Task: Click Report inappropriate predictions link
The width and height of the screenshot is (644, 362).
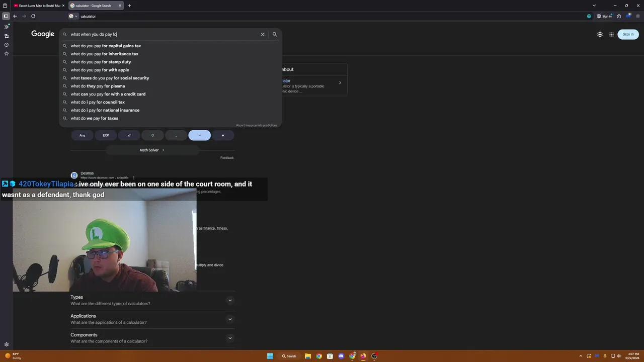Action: (x=257, y=125)
